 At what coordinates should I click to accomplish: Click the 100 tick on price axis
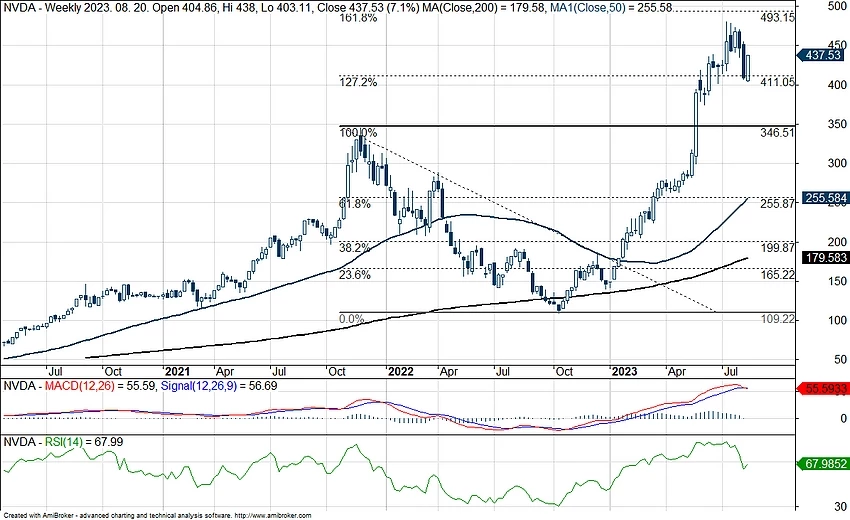pyautogui.click(x=837, y=320)
